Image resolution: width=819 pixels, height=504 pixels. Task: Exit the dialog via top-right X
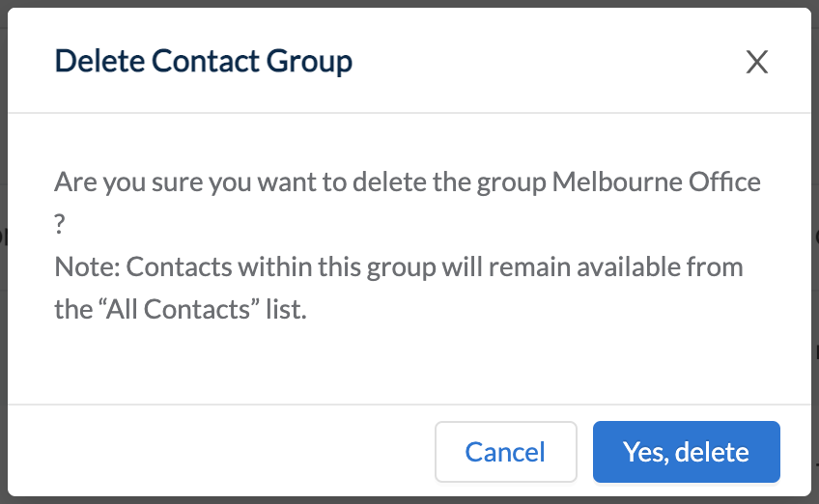pyautogui.click(x=757, y=62)
